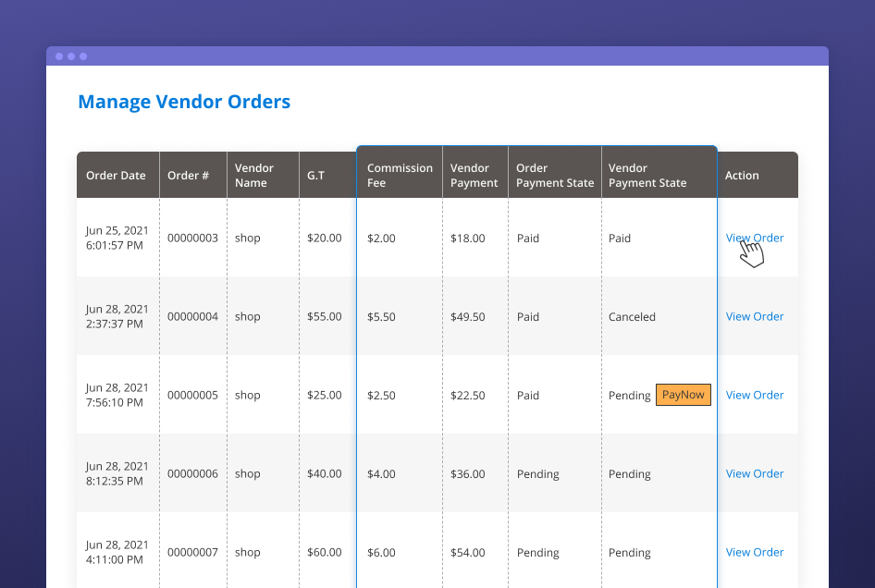Select the $49.50 vendor payment
The height and width of the screenshot is (588, 875).
point(468,317)
